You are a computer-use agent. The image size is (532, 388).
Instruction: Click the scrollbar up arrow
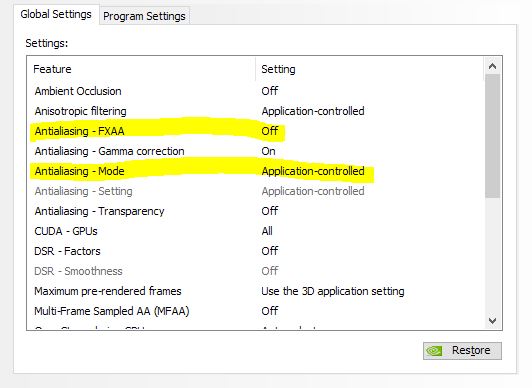tap(492, 66)
